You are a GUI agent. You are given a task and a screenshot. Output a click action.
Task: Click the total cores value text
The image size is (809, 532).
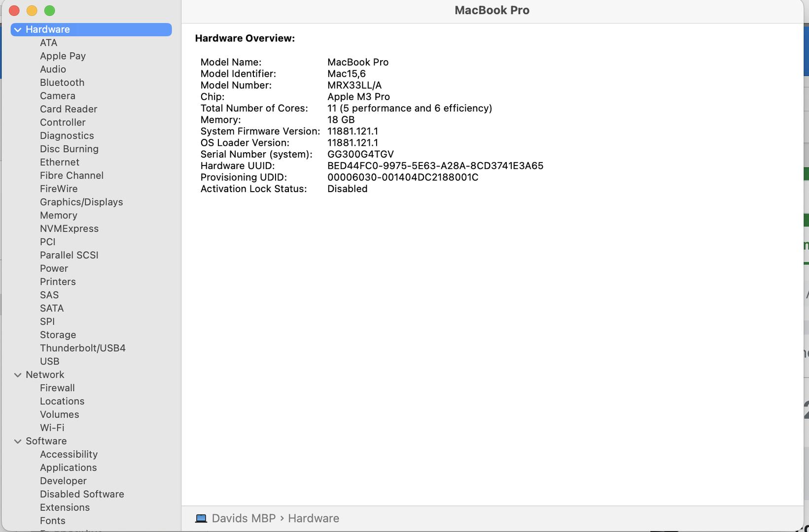pos(410,109)
